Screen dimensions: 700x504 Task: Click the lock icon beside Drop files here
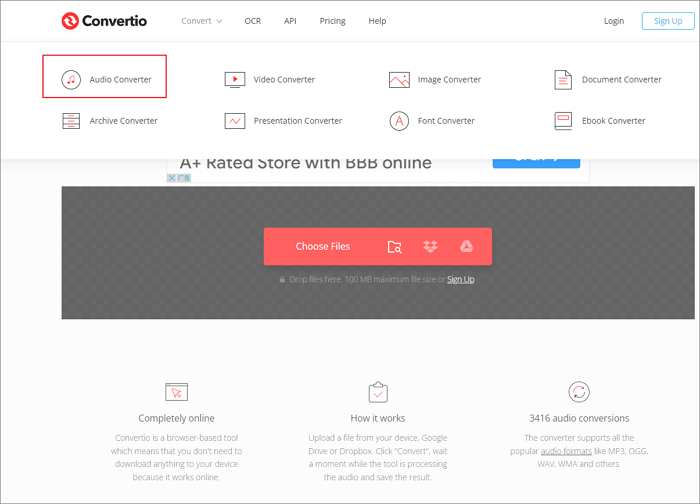point(282,279)
